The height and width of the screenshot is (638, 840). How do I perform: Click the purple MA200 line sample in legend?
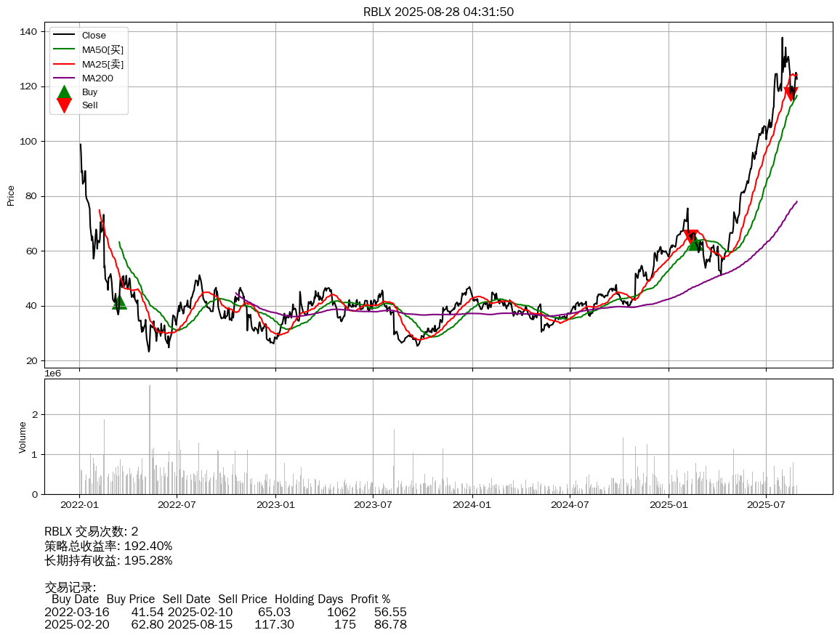[64, 78]
